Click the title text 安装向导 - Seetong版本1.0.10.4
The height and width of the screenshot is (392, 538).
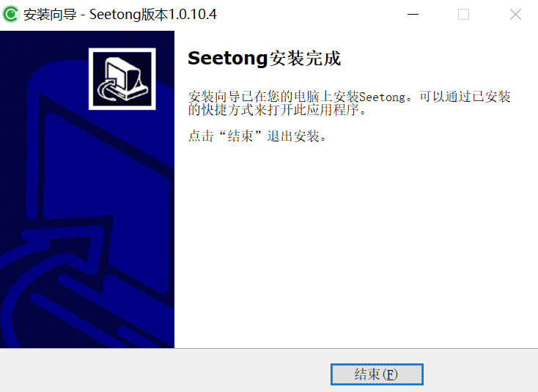tap(120, 15)
